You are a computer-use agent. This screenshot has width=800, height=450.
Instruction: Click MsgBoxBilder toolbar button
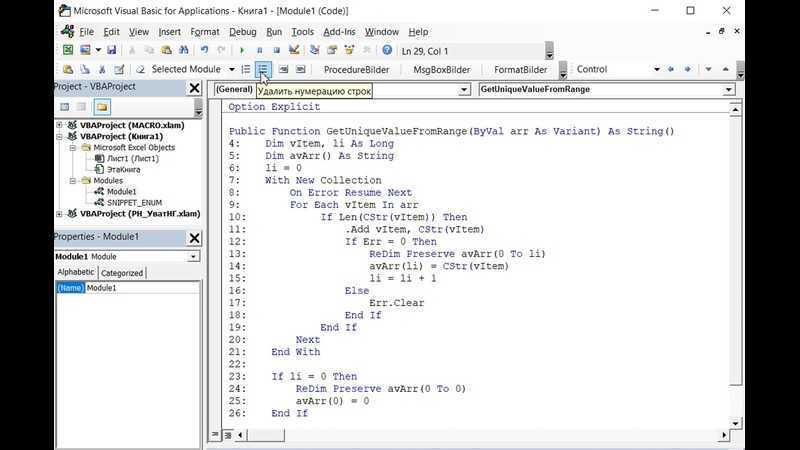[x=441, y=69]
